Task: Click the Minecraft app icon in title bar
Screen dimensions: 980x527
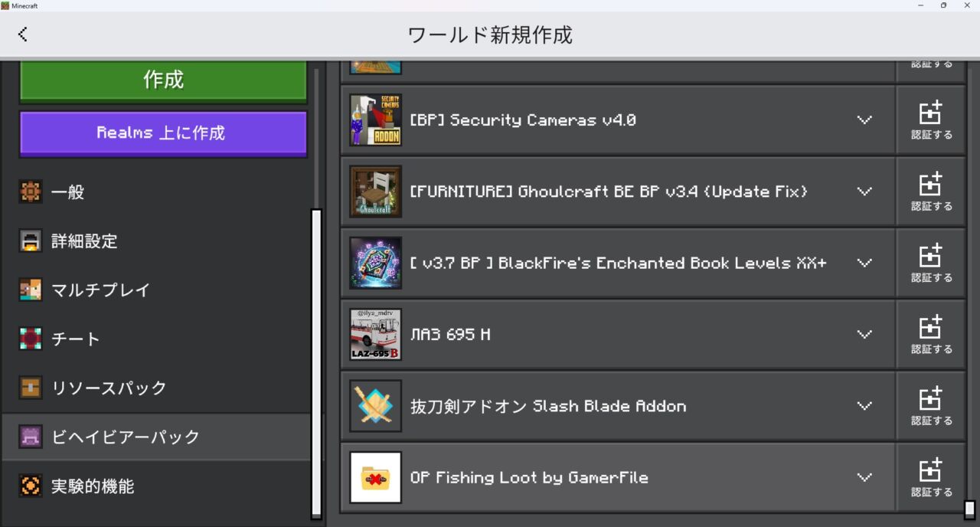Action: tap(5, 5)
